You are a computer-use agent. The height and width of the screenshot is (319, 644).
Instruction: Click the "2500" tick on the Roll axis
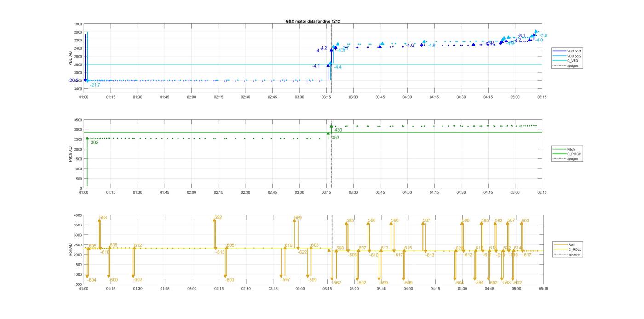click(x=78, y=245)
